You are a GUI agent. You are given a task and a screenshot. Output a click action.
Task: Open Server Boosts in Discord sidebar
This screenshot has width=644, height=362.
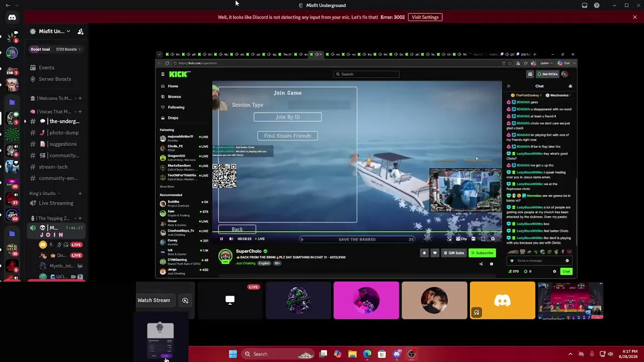tap(55, 79)
